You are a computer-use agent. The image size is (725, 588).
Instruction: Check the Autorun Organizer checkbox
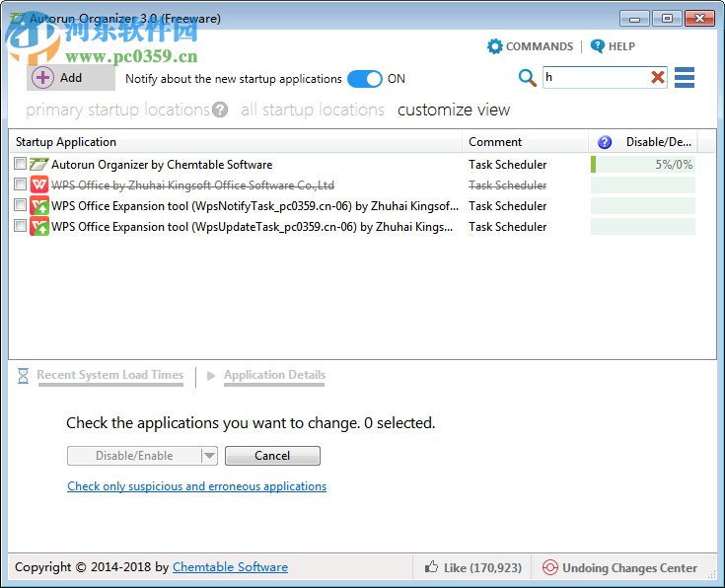click(x=20, y=164)
